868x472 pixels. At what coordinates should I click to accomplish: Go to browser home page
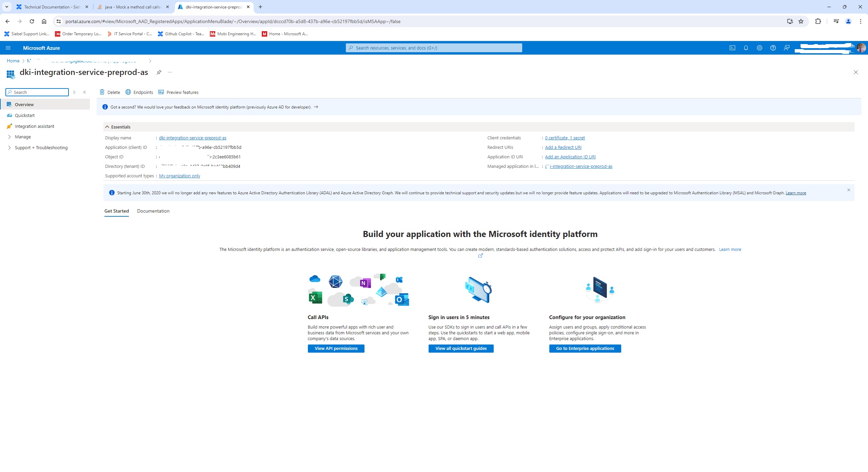(44, 21)
